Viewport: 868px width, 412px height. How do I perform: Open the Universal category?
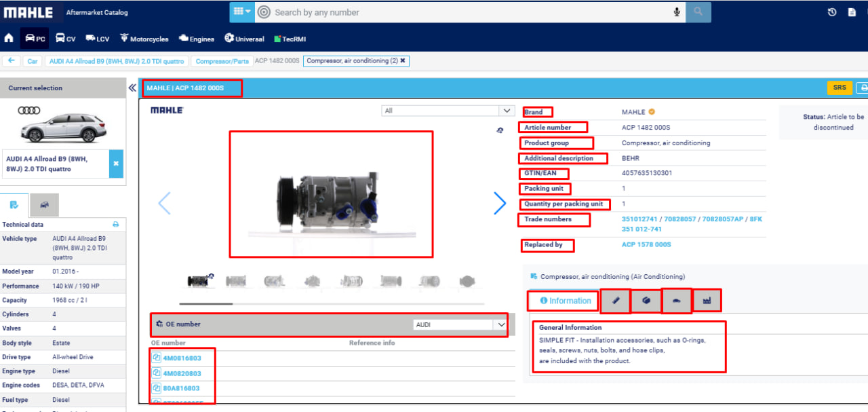(244, 39)
